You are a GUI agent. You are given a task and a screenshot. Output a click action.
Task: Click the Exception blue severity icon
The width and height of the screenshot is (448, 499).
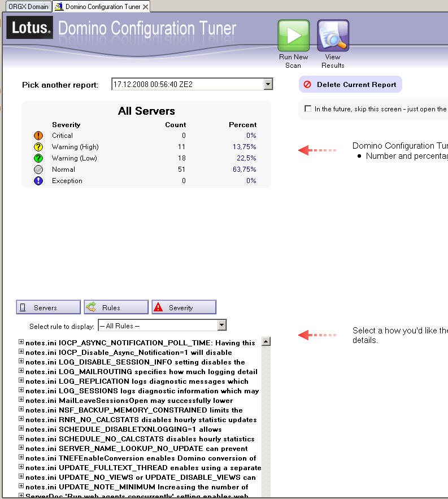(38, 181)
